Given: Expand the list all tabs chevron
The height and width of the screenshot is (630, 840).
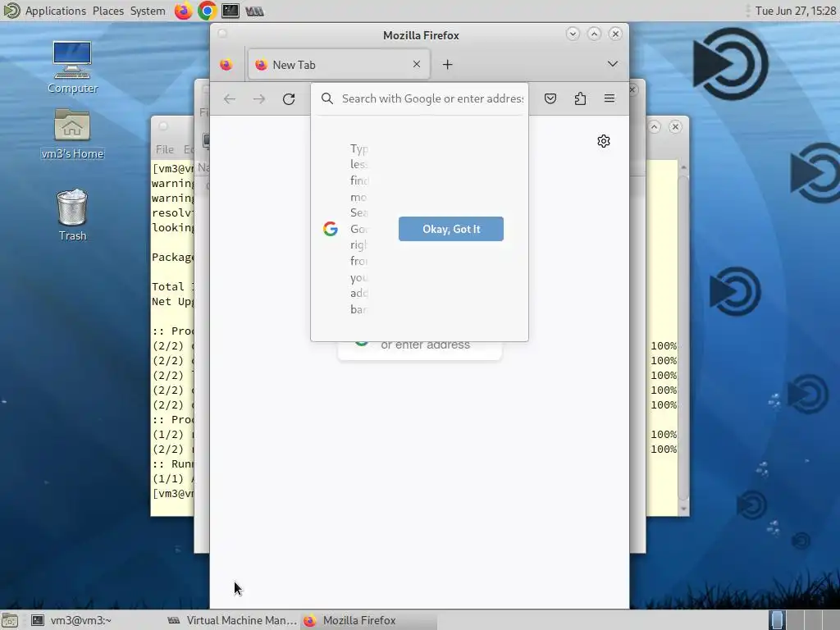Looking at the screenshot, I should pos(612,64).
